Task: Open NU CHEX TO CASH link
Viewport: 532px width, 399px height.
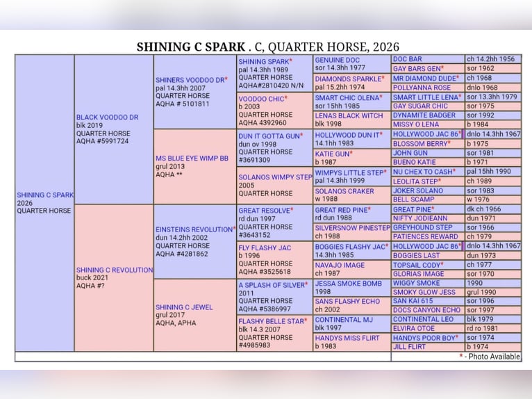Action: [x=422, y=172]
